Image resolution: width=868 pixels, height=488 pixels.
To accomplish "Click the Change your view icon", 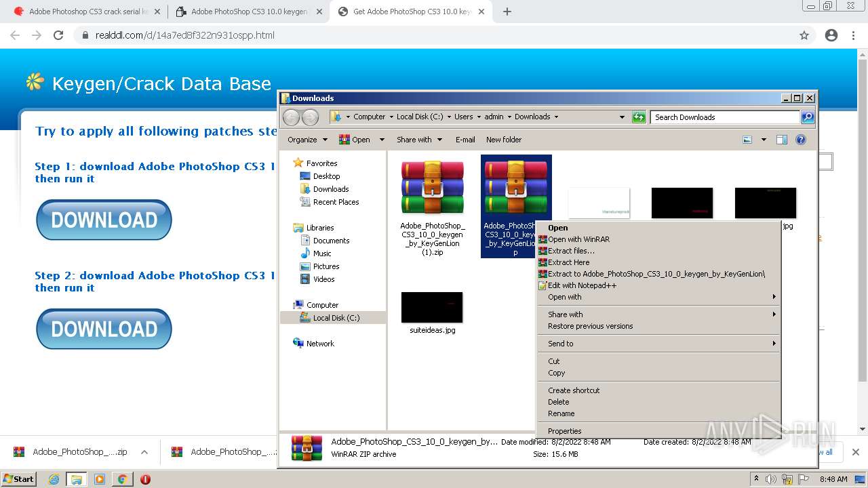I will pyautogui.click(x=747, y=140).
